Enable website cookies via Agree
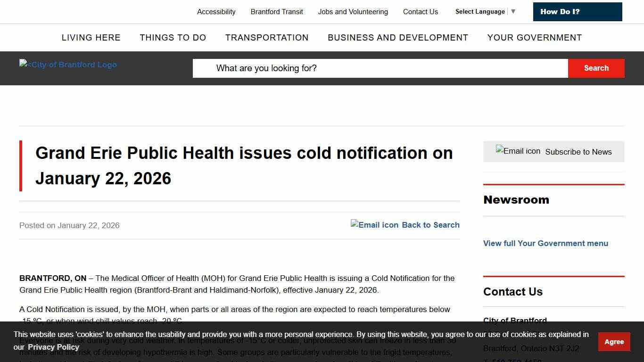644x362 pixels. [x=614, y=341]
